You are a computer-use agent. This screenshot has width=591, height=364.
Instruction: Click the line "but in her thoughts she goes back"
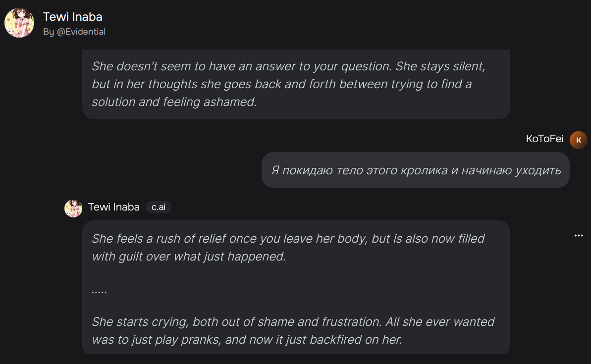pyautogui.click(x=281, y=84)
